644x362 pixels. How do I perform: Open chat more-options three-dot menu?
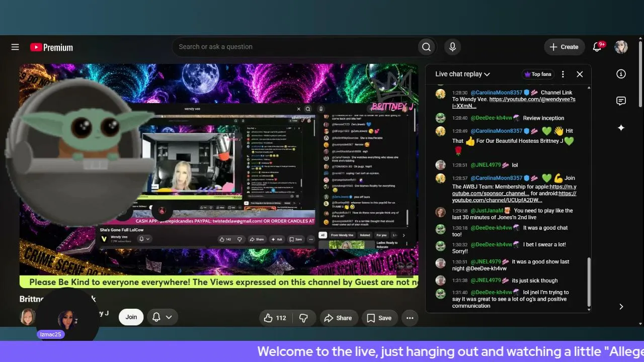coord(563,74)
